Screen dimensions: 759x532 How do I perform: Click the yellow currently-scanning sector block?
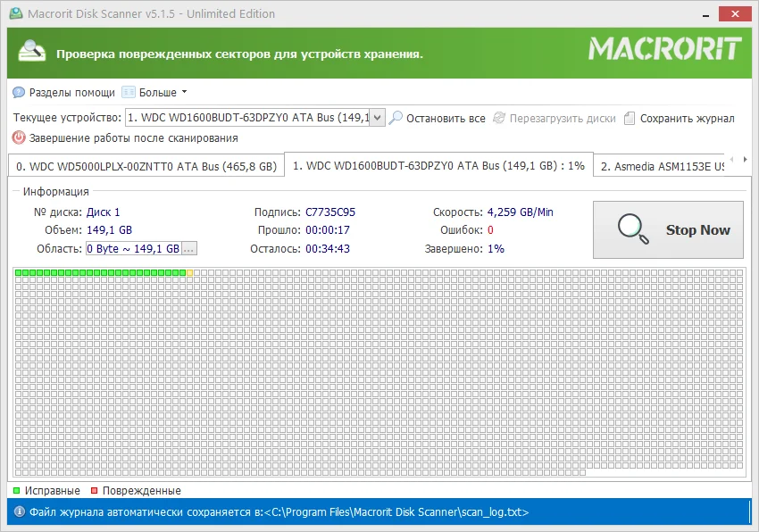(x=189, y=273)
